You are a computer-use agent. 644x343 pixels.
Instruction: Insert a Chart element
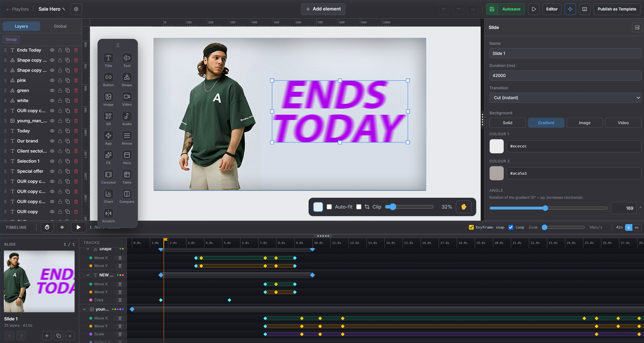108,196
